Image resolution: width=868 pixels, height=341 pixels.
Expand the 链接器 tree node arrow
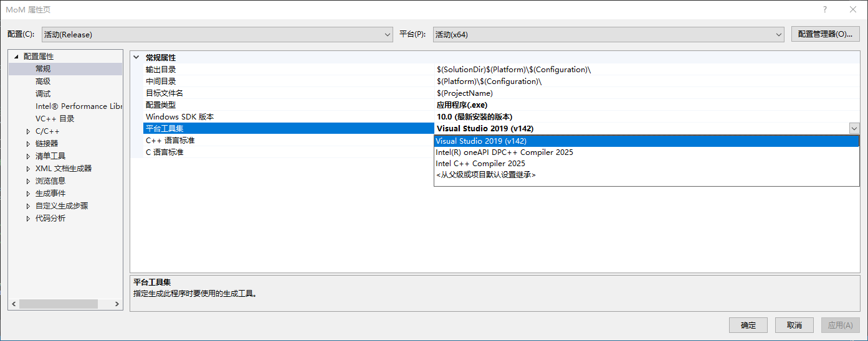[x=28, y=144]
